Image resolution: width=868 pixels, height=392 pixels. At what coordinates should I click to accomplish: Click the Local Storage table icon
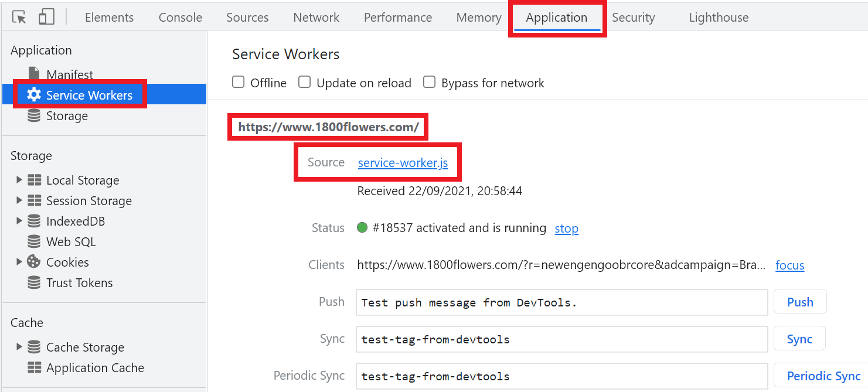(35, 180)
